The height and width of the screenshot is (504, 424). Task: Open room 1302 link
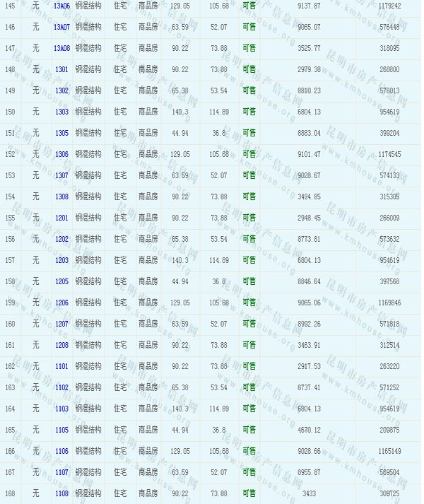coord(61,90)
